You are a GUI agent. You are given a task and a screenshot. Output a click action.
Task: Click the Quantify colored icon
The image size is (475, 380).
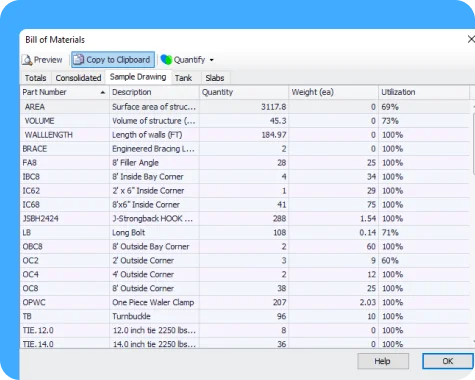pyautogui.click(x=166, y=60)
